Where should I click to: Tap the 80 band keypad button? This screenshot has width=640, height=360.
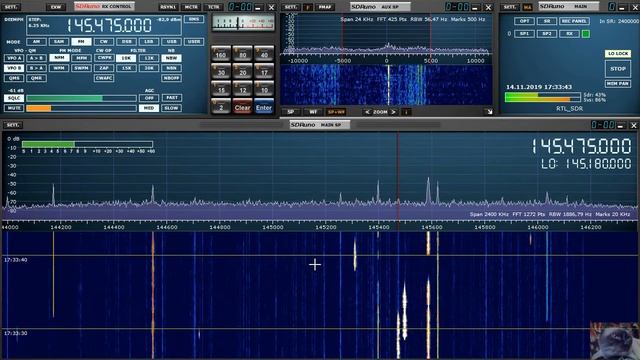pyautogui.click(x=242, y=54)
